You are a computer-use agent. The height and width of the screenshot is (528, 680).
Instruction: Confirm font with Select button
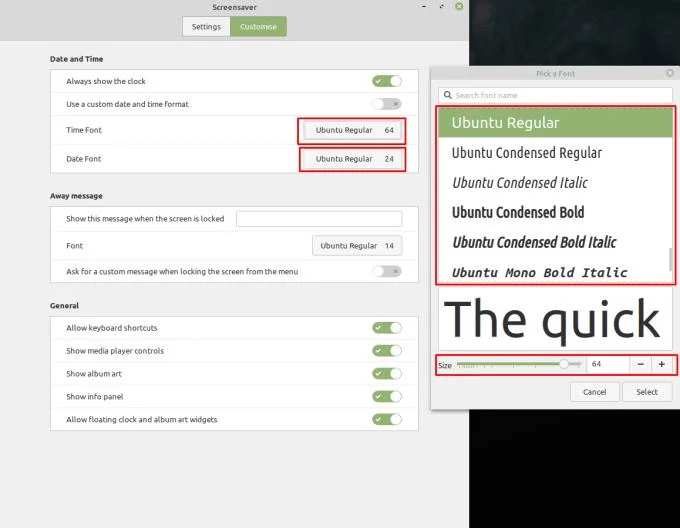pyautogui.click(x=647, y=392)
